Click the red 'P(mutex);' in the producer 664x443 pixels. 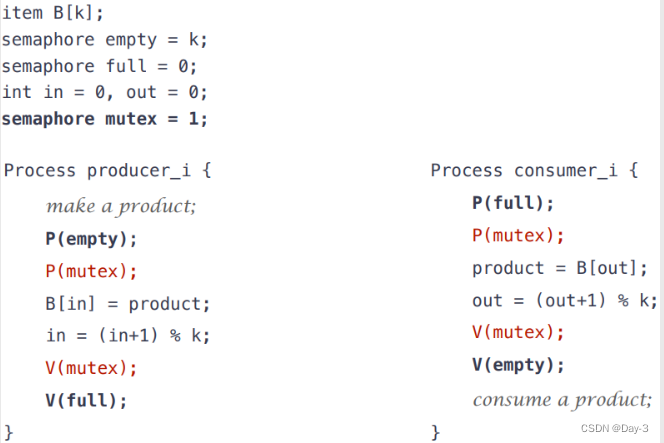pos(91,271)
